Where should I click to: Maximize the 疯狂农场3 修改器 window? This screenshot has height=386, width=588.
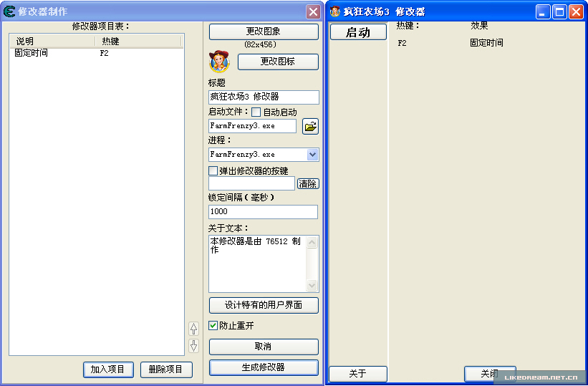tap(559, 12)
